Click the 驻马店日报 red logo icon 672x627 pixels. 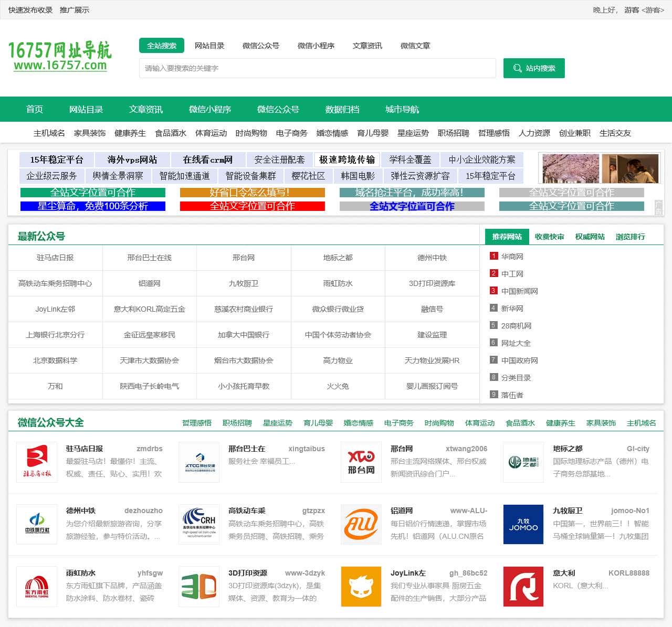[36, 462]
